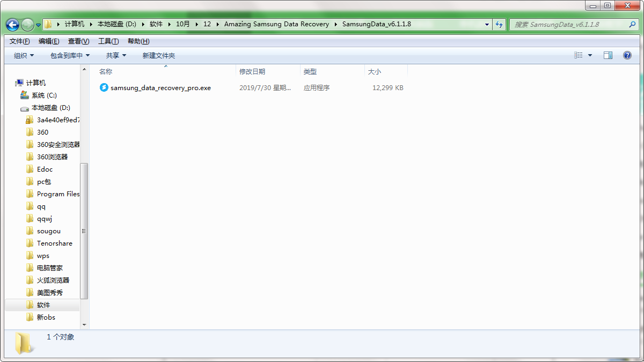Click the 应用程序 type cell
This screenshot has width=644, height=362.
(317, 87)
